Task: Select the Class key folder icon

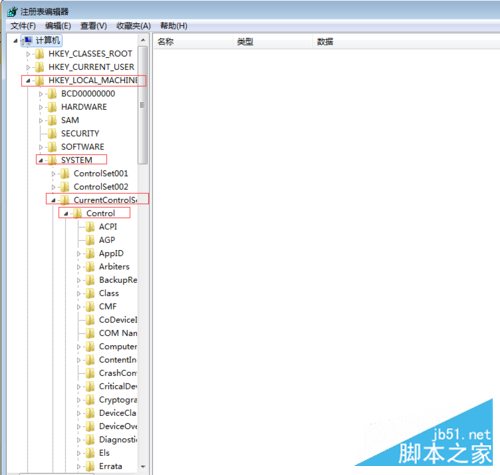Action: 90,293
